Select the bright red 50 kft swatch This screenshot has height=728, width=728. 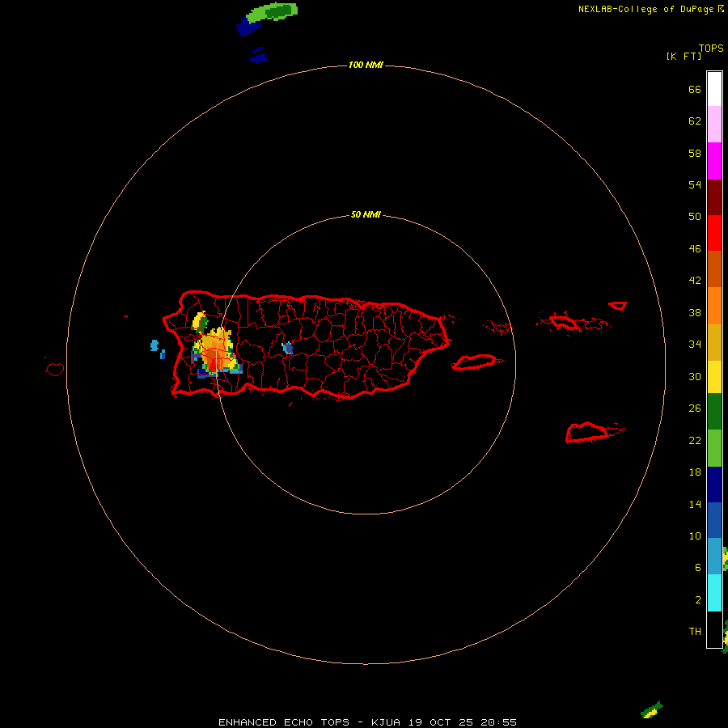pyautogui.click(x=714, y=233)
